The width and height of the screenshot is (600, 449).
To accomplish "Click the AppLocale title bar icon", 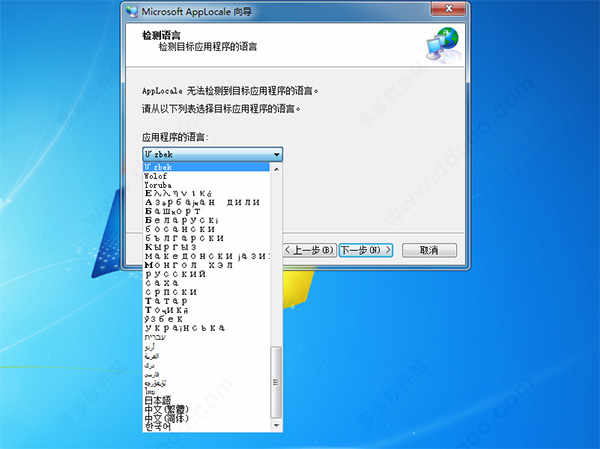I will [132, 11].
